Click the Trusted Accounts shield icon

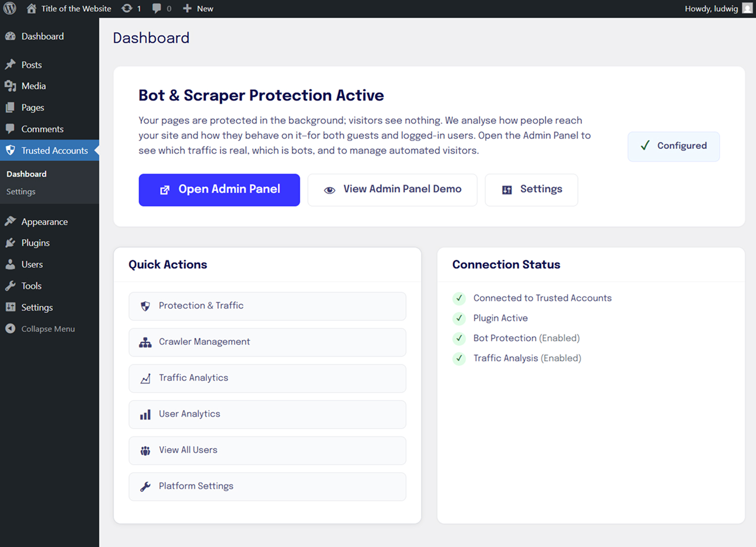pos(10,150)
